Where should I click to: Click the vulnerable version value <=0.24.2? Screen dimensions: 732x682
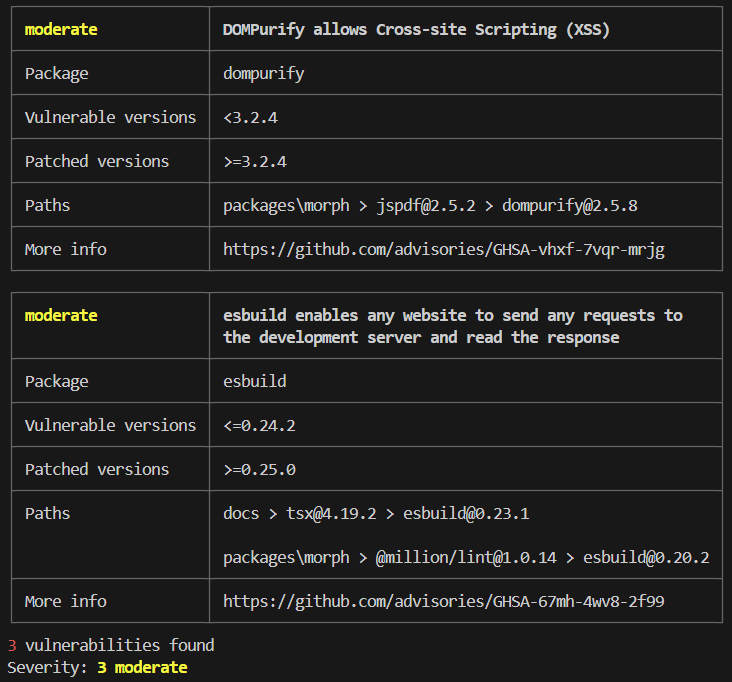tap(259, 425)
